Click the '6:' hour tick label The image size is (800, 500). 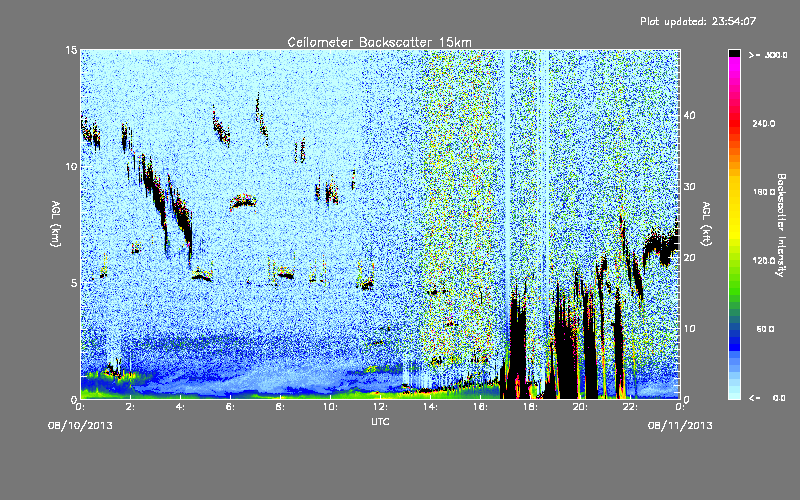pyautogui.click(x=230, y=407)
